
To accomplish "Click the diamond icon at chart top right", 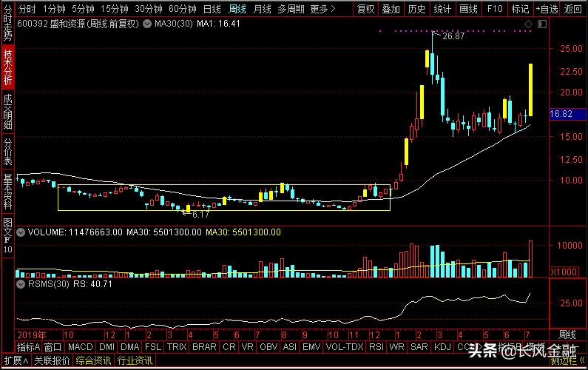I will pos(528,24).
